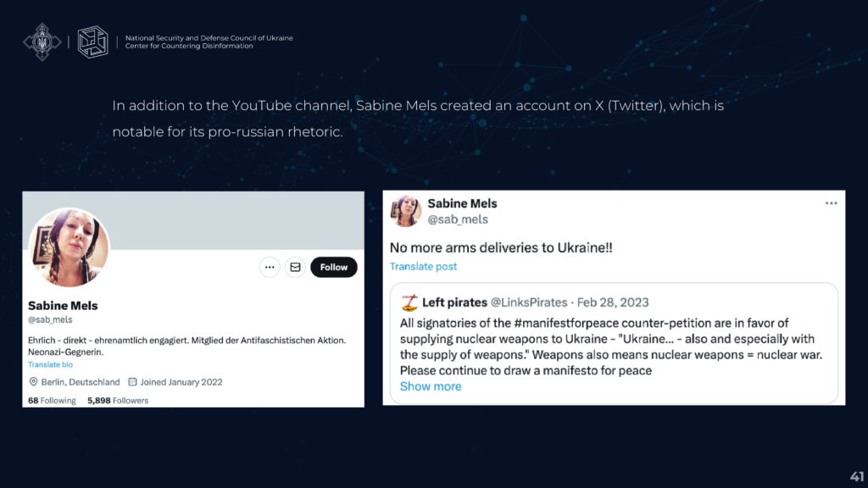Screen dimensions: 868x488
Task: Click the cube logo of Disinformation Center
Action: (92, 42)
